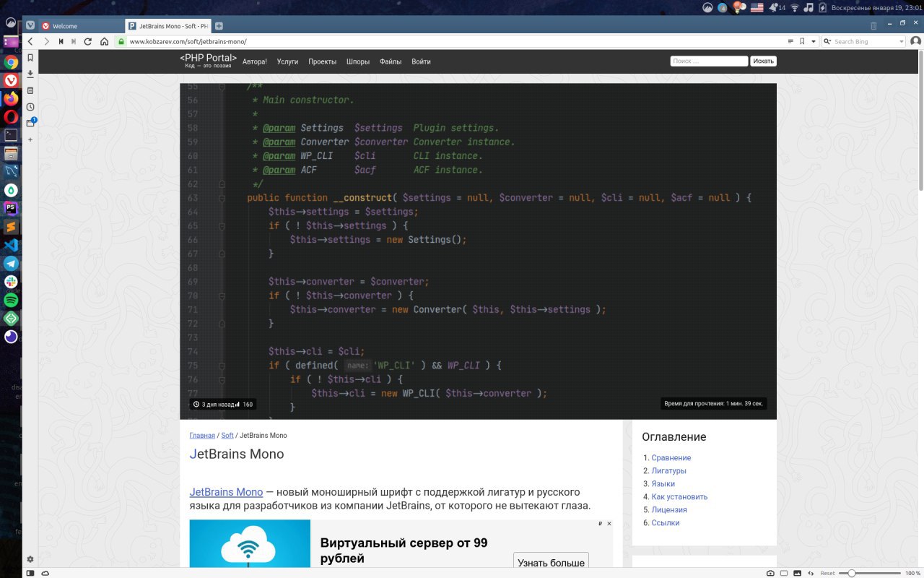924x578 pixels.
Task: Click the PHP Portal site logo
Action: tap(209, 61)
